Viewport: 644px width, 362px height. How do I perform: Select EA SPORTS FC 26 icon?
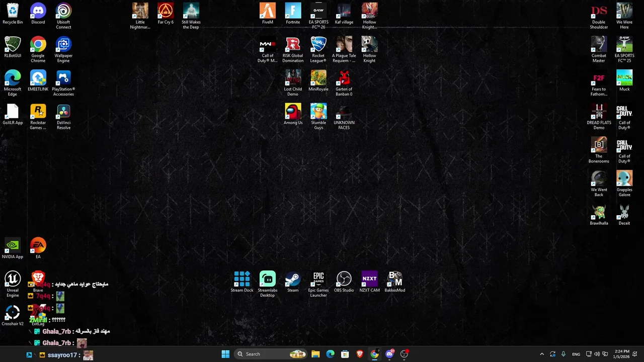(x=318, y=16)
